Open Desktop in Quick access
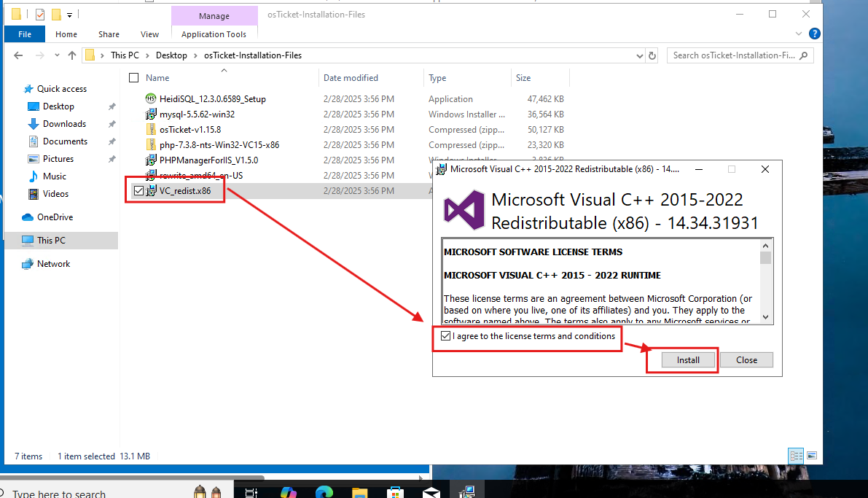The height and width of the screenshot is (498, 868). coord(58,106)
